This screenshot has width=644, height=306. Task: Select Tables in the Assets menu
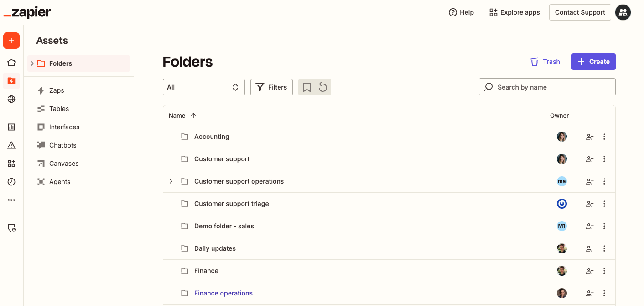click(59, 109)
